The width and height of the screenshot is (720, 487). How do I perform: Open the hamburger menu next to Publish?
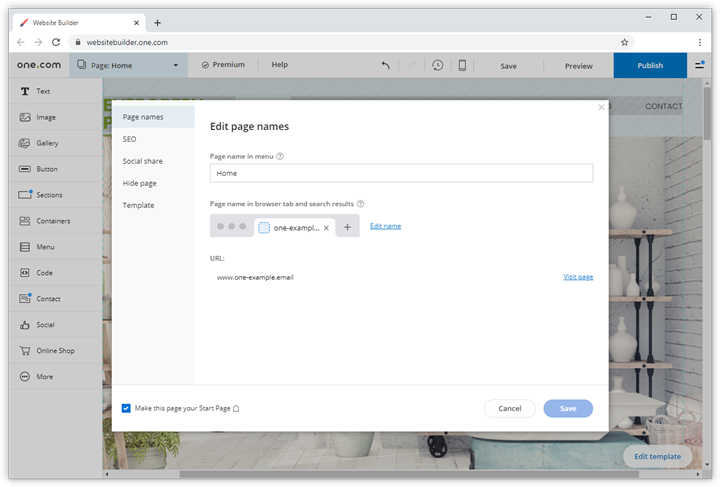[x=700, y=65]
